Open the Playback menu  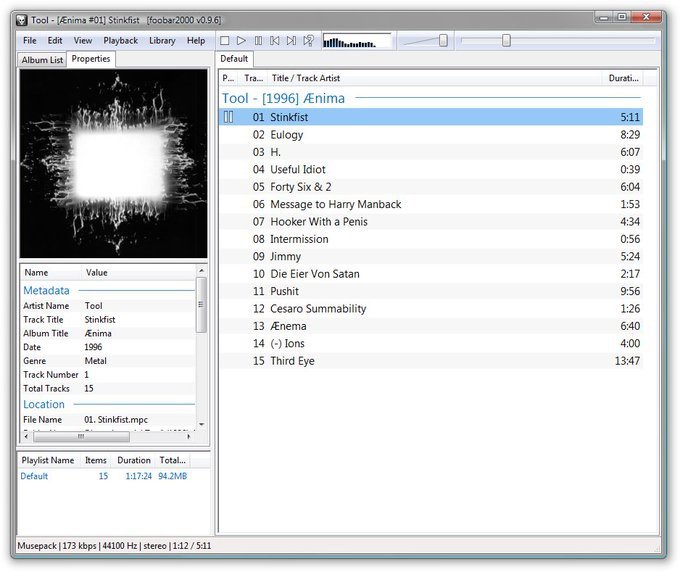click(121, 41)
